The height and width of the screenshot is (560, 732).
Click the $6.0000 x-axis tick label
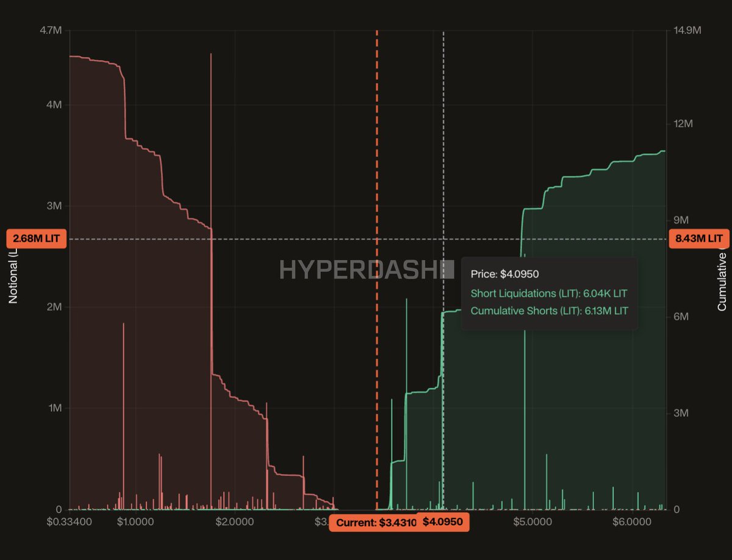coord(633,522)
